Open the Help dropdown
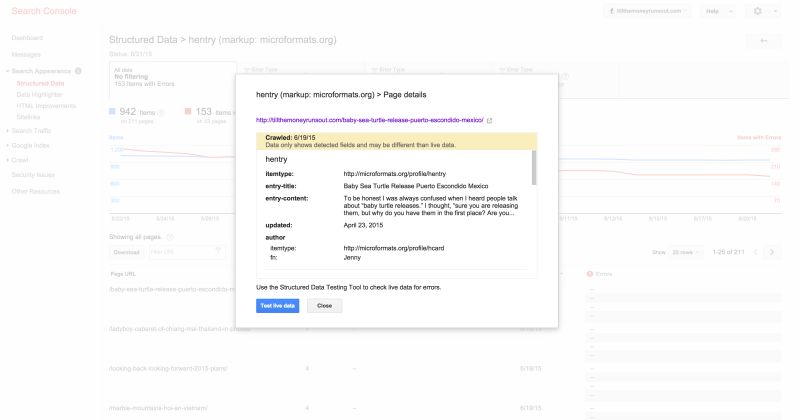The image size is (800, 420). 719,11
